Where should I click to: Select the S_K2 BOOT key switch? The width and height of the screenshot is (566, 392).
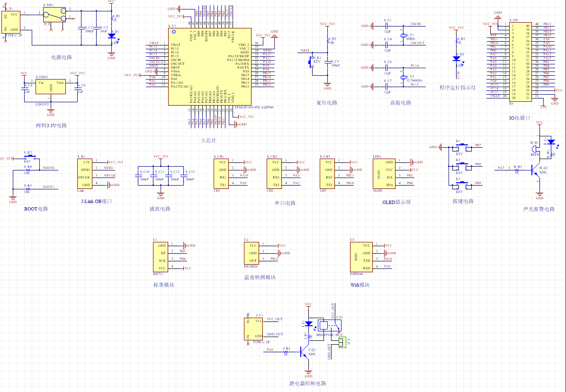pos(30,158)
